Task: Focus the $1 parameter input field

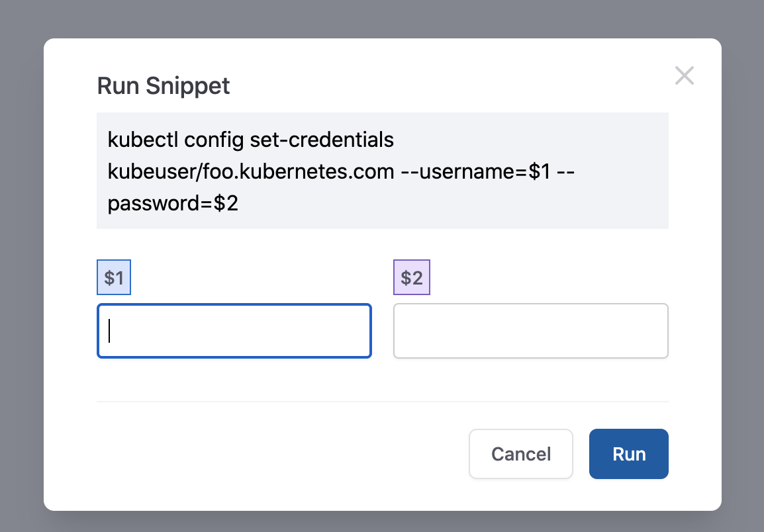Action: point(234,331)
